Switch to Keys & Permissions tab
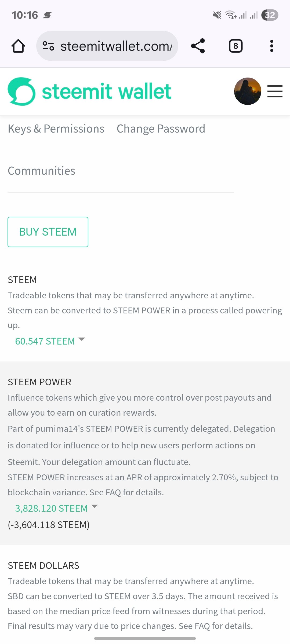Screen dimensions: 290x644 (x=56, y=129)
